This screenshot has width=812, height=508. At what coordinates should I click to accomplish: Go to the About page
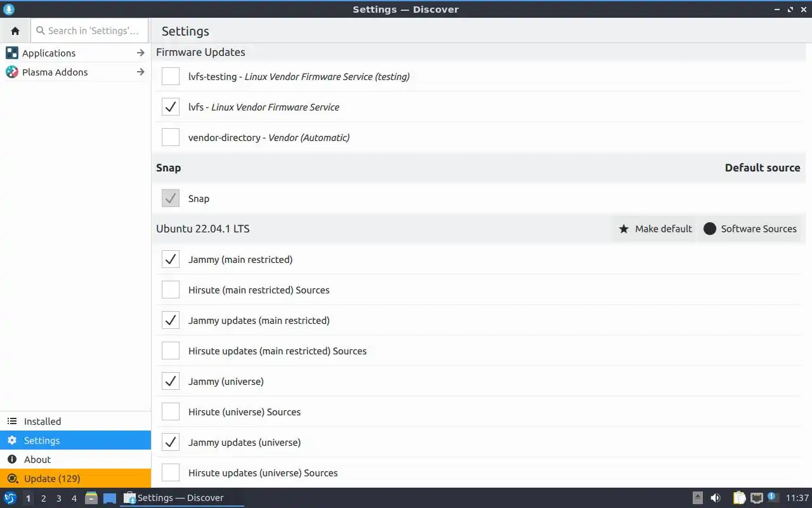pyautogui.click(x=37, y=459)
